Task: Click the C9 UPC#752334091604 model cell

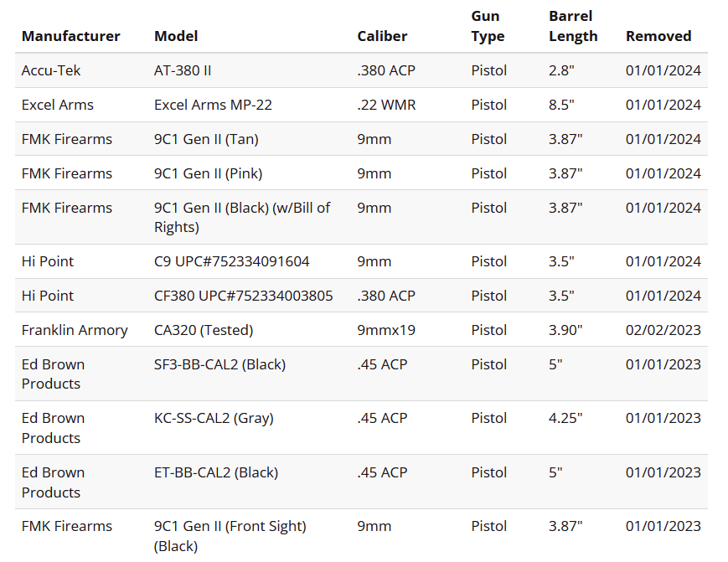Action: tap(231, 261)
